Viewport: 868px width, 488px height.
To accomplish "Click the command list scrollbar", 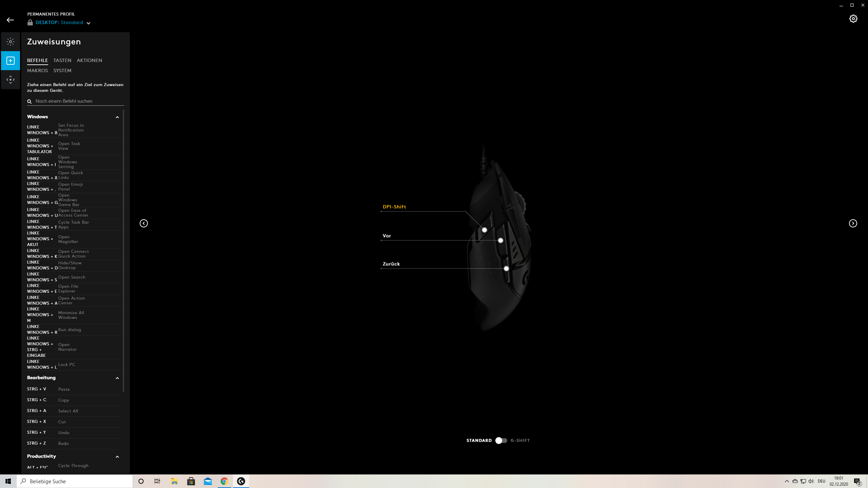I will point(123,251).
